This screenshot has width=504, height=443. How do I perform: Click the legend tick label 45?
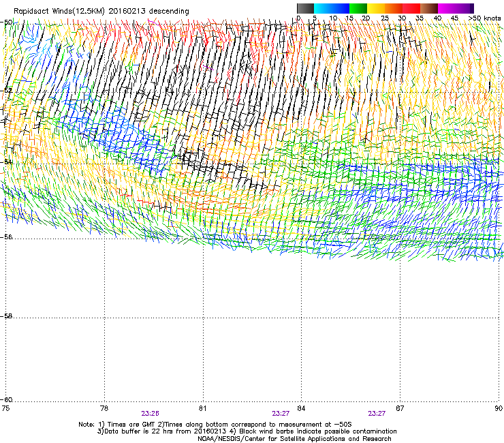[x=454, y=18]
